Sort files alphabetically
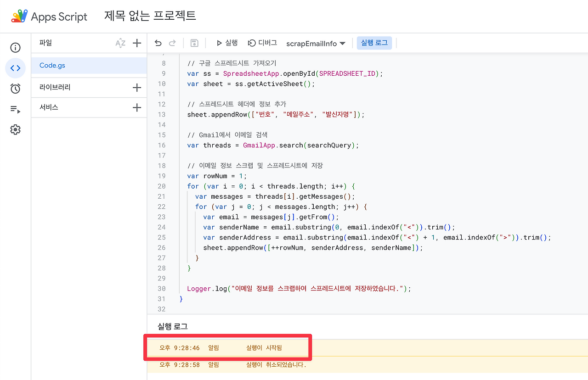Image resolution: width=588 pixels, height=380 pixels. 120,43
